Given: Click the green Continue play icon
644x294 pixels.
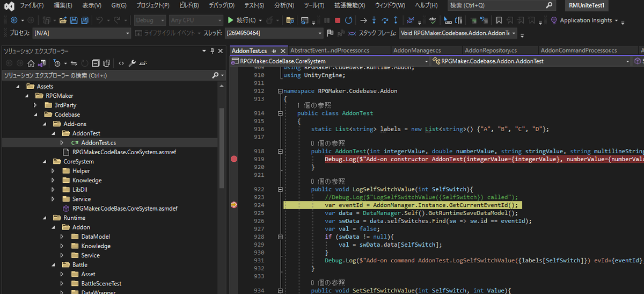Looking at the screenshot, I should (x=231, y=20).
